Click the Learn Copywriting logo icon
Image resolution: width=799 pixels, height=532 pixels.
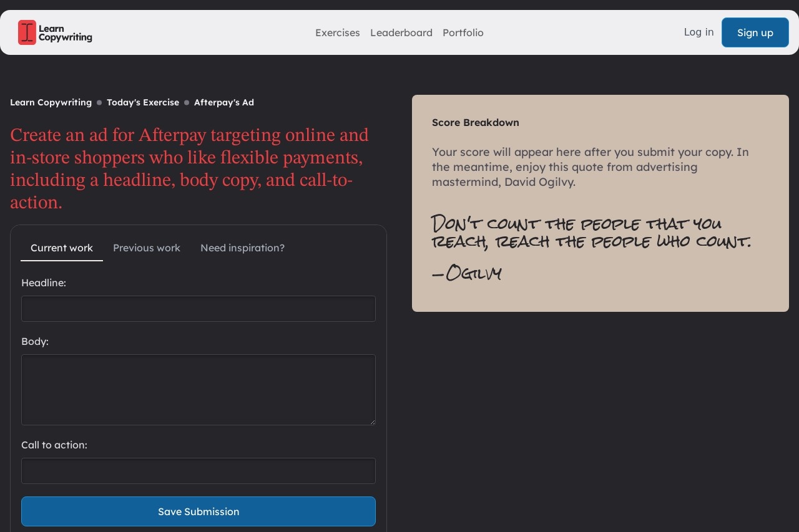(27, 32)
